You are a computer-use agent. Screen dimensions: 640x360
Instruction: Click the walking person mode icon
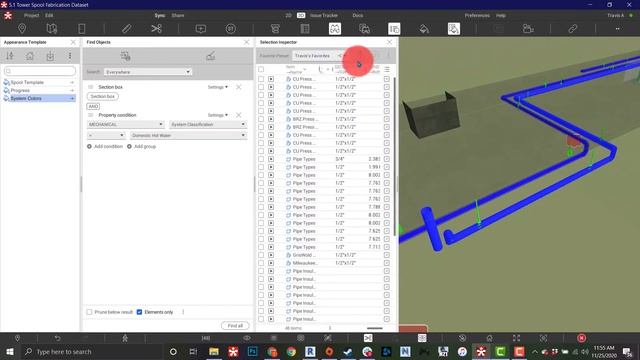125,338
